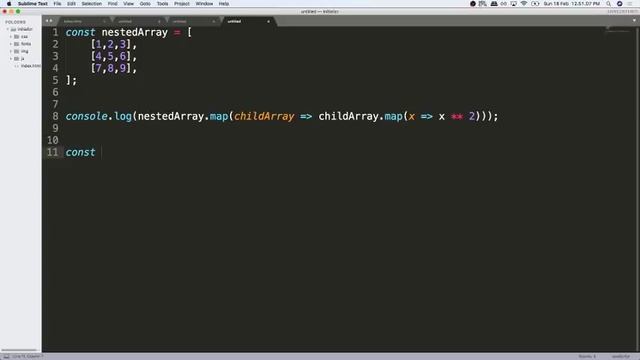Click the date and time in menu bar
640x360 pixels.
[x=572, y=4]
